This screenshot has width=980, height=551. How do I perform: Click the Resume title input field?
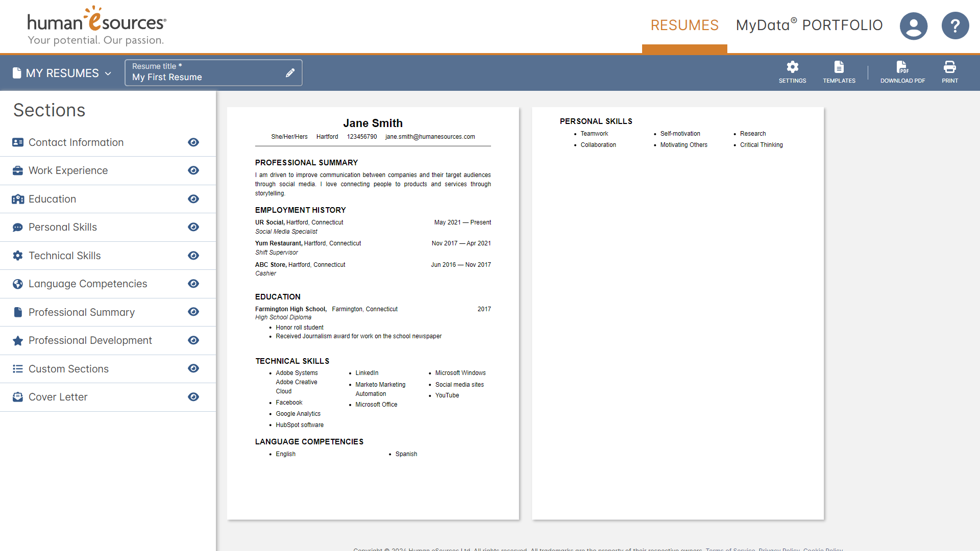tap(213, 72)
